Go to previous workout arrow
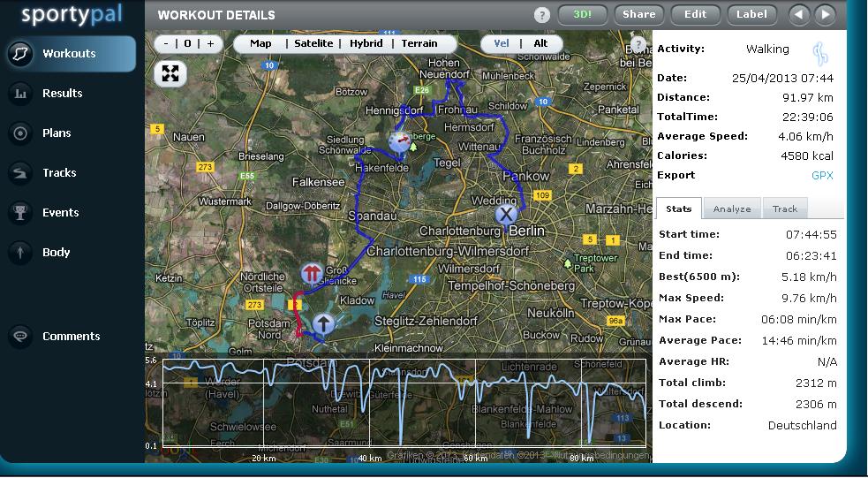Screen dimensions: 868x478 (798, 14)
